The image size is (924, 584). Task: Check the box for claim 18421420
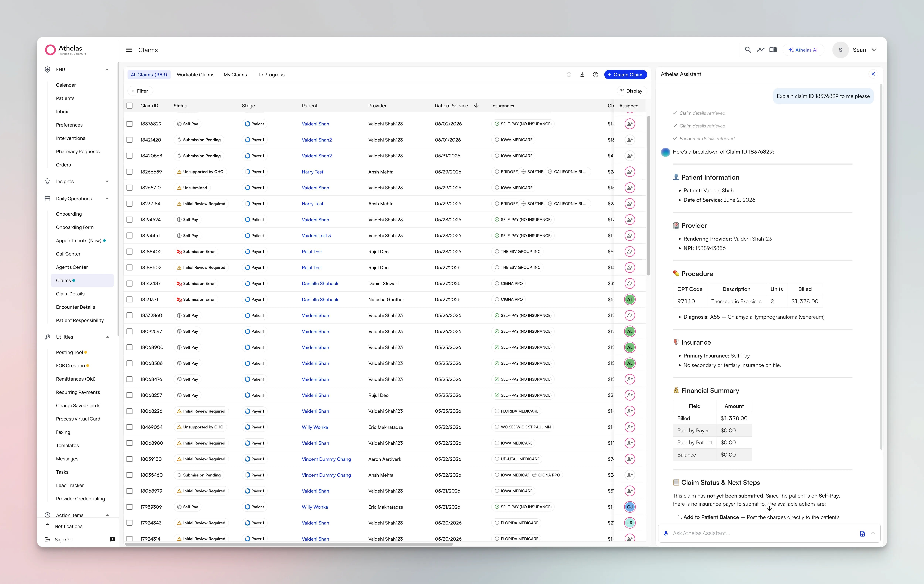pos(129,140)
